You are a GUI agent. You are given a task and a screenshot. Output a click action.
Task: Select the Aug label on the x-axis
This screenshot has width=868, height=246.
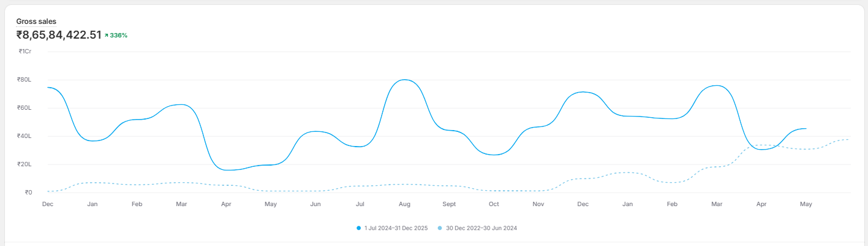point(404,204)
